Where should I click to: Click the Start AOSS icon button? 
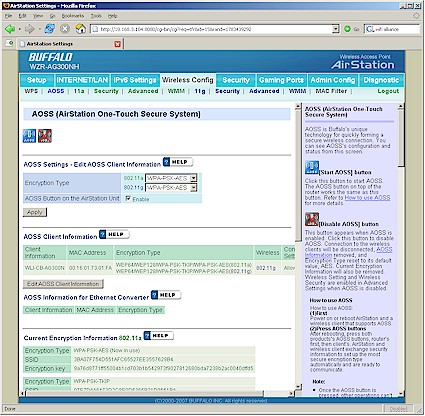[29, 136]
